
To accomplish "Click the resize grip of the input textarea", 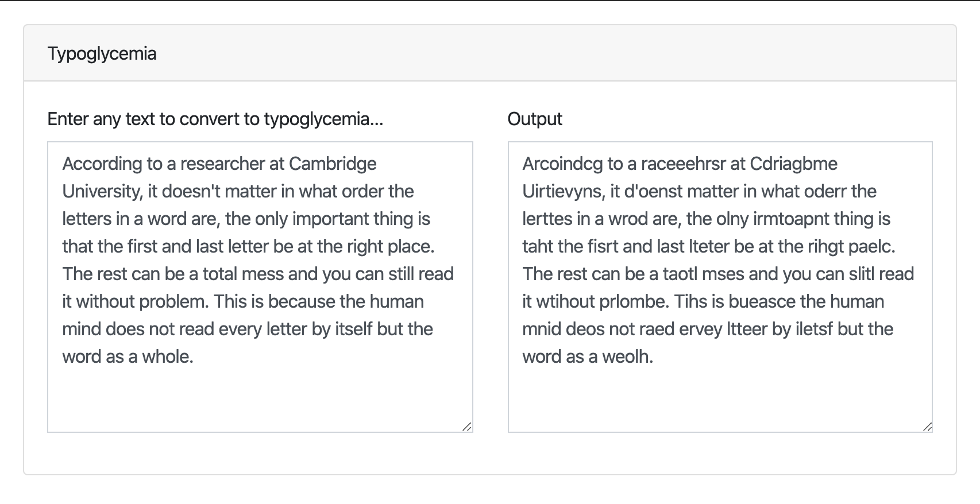I will click(467, 427).
